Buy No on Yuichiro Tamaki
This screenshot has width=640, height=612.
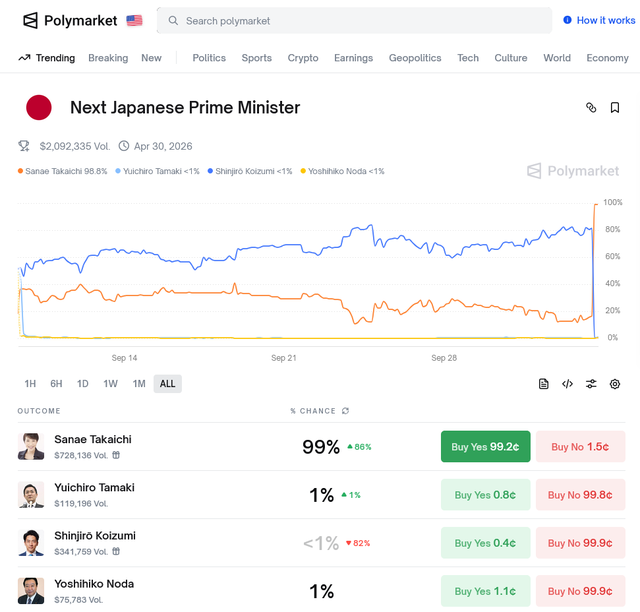[x=580, y=495]
